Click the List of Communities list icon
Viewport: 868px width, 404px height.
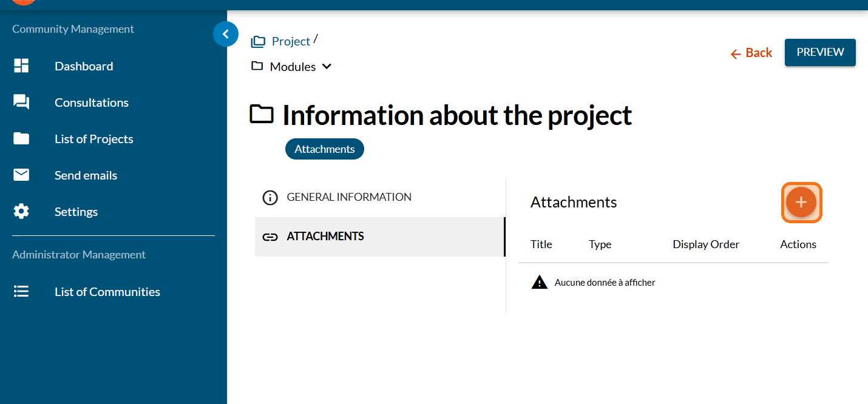(x=21, y=292)
